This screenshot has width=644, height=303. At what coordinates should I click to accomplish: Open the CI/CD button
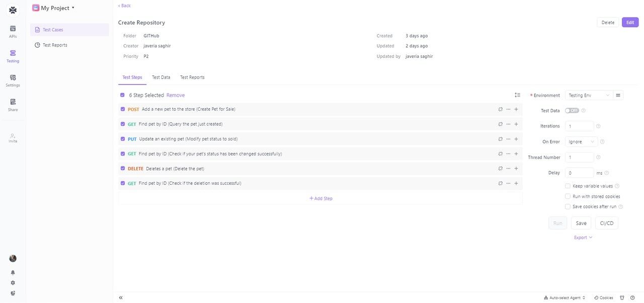607,223
